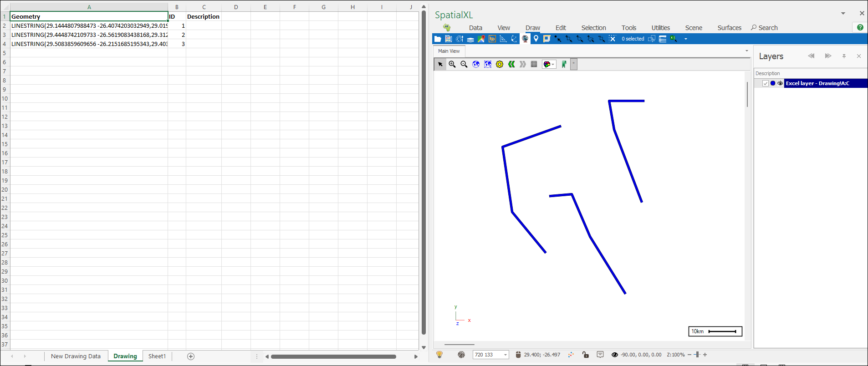Click the yellow gear settings icon
Screen dimensions: 868x366
pos(500,64)
